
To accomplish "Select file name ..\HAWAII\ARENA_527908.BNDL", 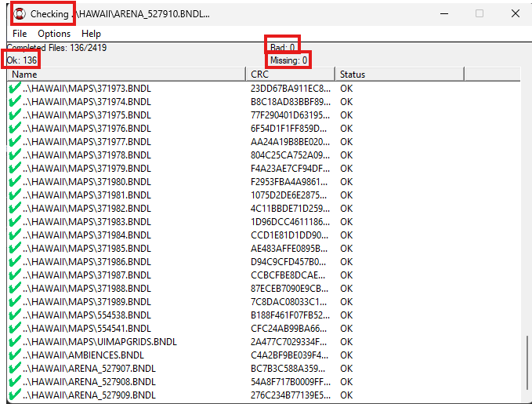I will [x=89, y=381].
